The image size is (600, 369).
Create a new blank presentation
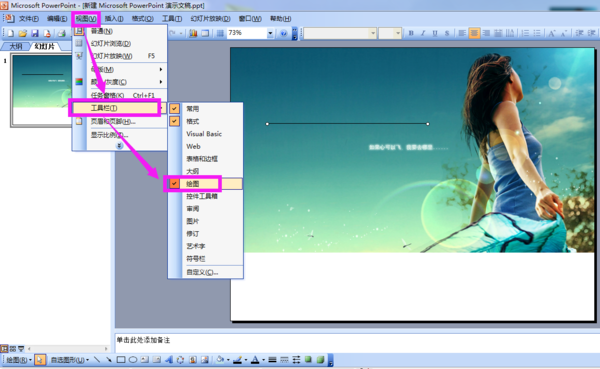click(11, 34)
